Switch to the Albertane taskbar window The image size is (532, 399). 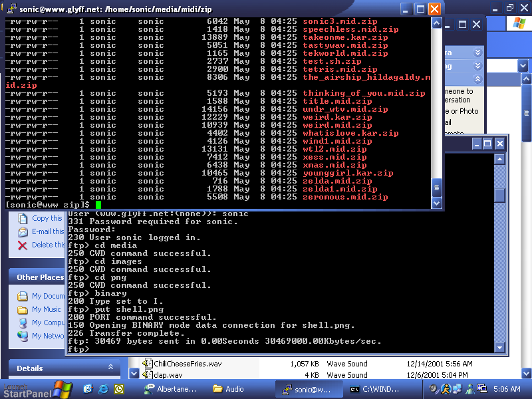[171, 389]
